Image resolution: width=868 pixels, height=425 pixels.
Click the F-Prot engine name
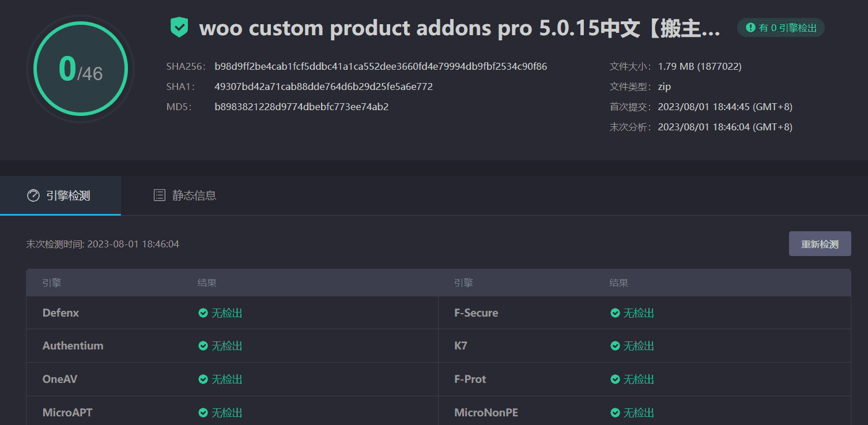coord(470,379)
